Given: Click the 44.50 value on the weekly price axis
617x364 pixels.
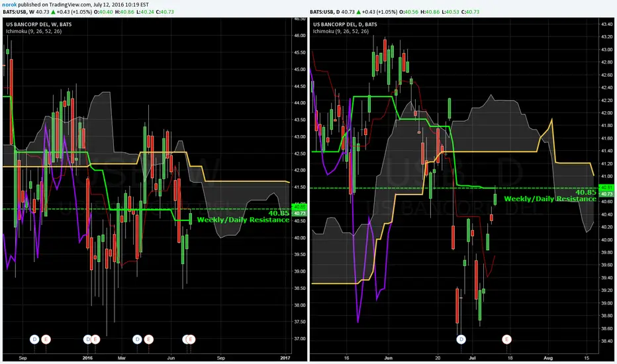Looking at the screenshot, I should pos(299,86).
